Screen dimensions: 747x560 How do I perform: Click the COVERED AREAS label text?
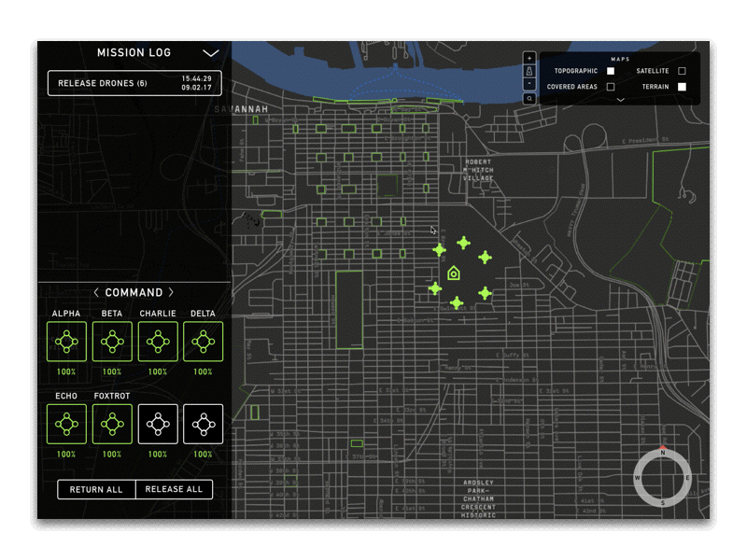click(572, 87)
